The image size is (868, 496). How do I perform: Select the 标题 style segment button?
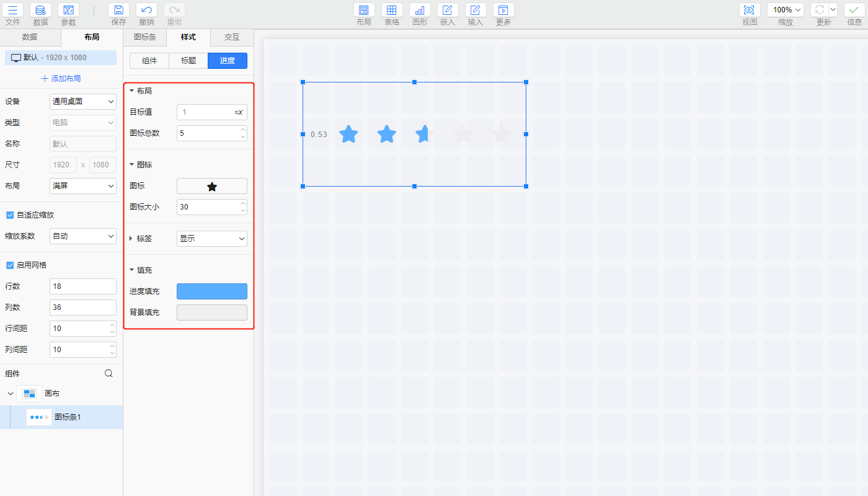[188, 61]
